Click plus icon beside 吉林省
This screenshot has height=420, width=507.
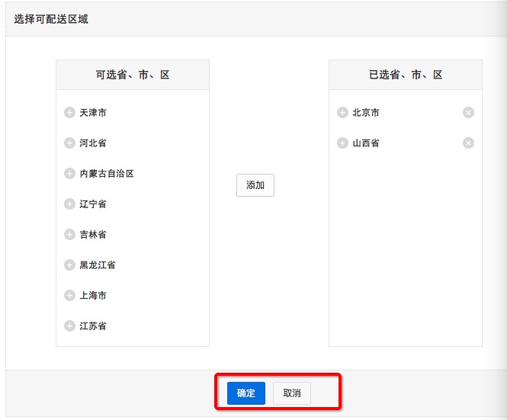(x=69, y=235)
